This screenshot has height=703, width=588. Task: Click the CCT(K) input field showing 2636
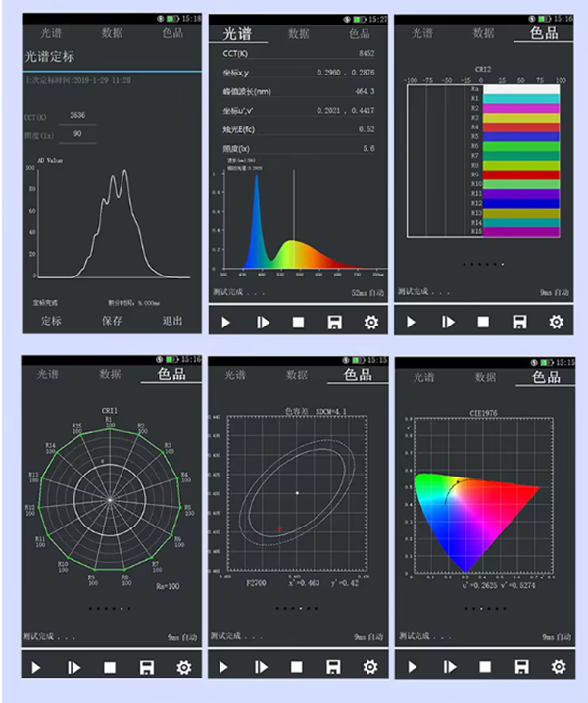pos(77,116)
